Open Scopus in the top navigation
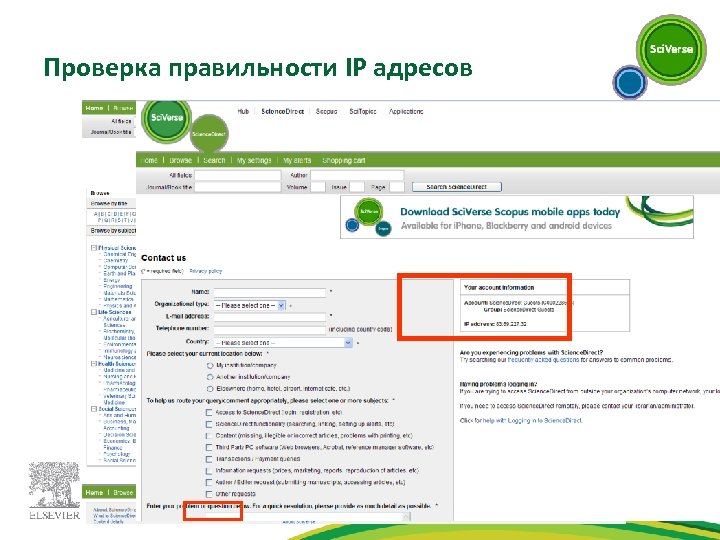The width and height of the screenshot is (720, 540). [x=326, y=112]
